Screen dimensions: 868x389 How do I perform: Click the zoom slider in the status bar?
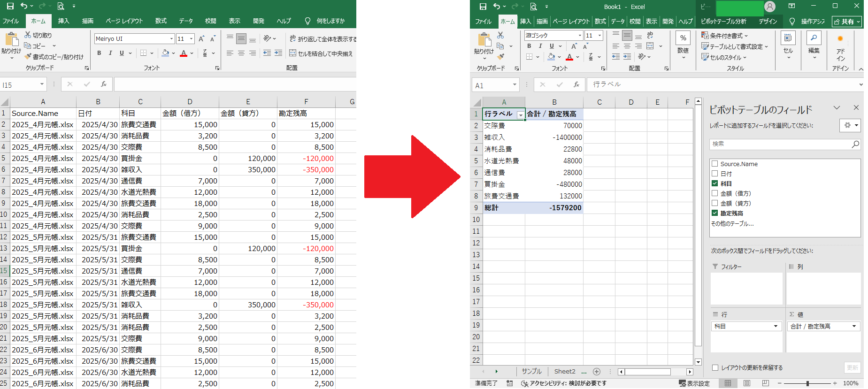click(807, 383)
